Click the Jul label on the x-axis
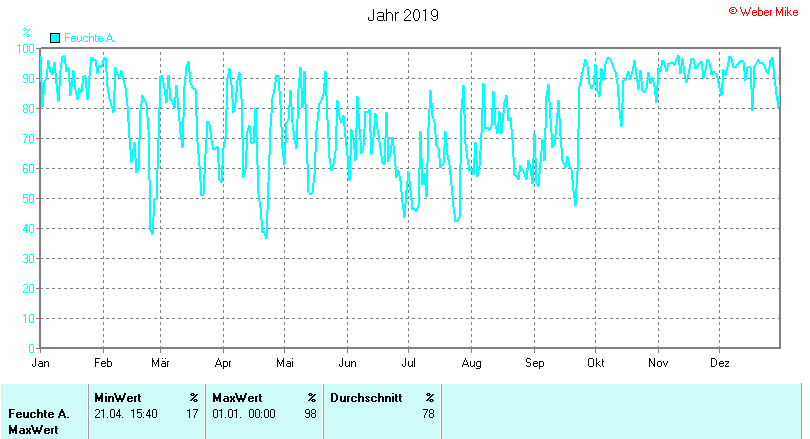 pos(409,362)
